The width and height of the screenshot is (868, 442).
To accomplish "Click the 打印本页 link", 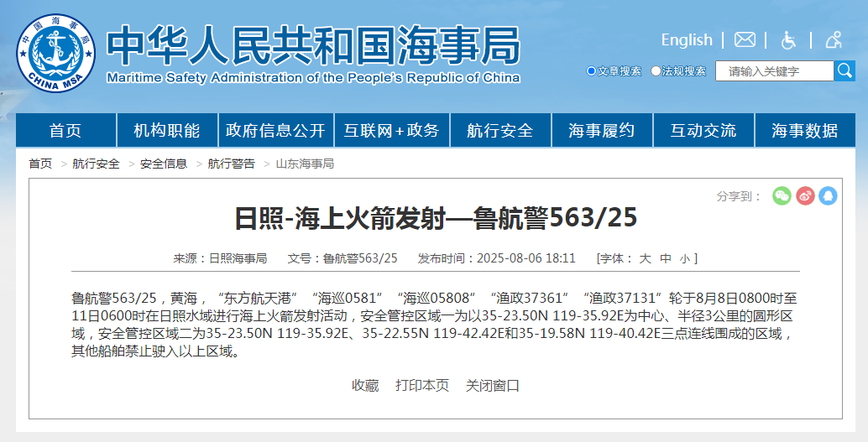I will [422, 385].
